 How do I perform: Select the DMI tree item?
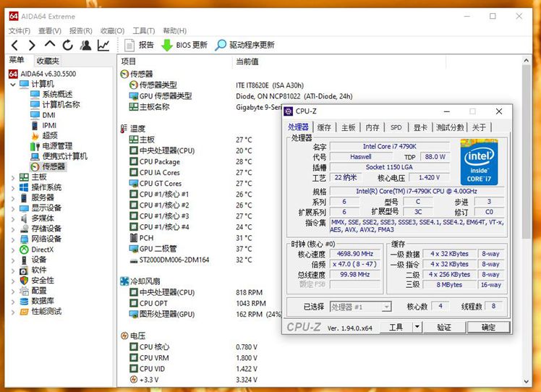(43, 115)
